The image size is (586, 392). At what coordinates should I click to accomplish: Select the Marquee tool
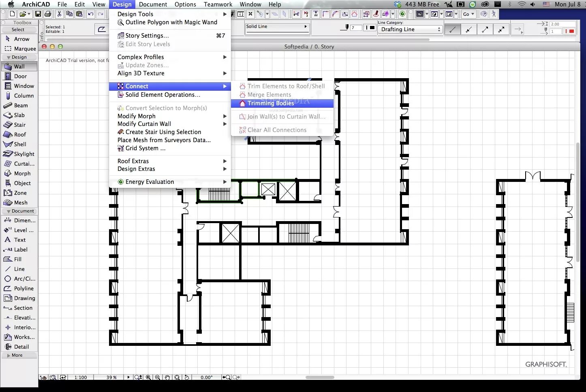[19, 49]
